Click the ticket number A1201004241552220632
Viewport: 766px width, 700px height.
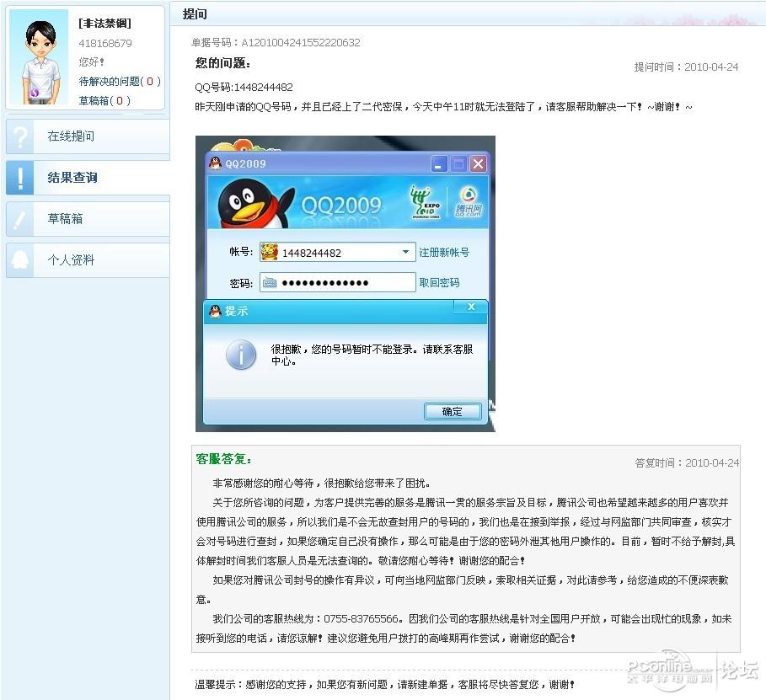[301, 43]
